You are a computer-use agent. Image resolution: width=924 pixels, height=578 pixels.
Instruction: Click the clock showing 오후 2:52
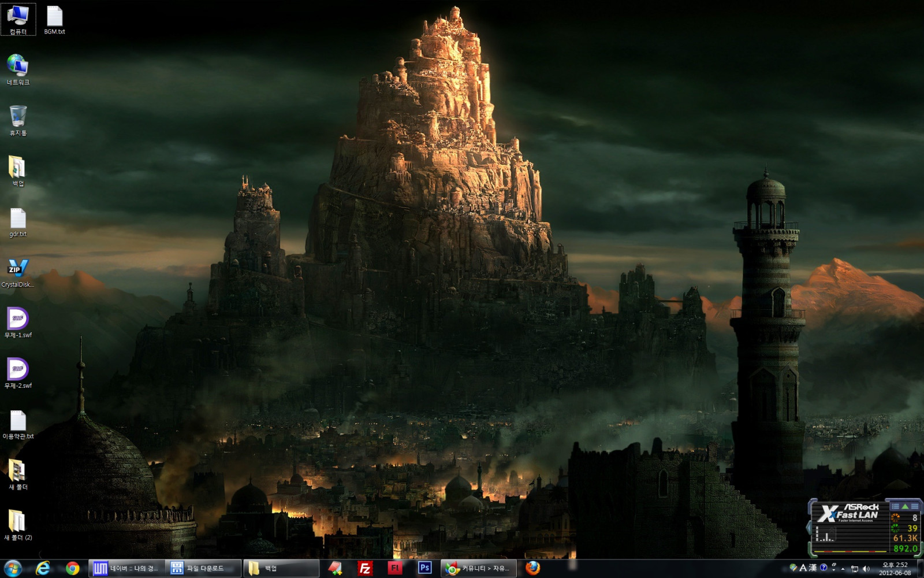pos(895,569)
